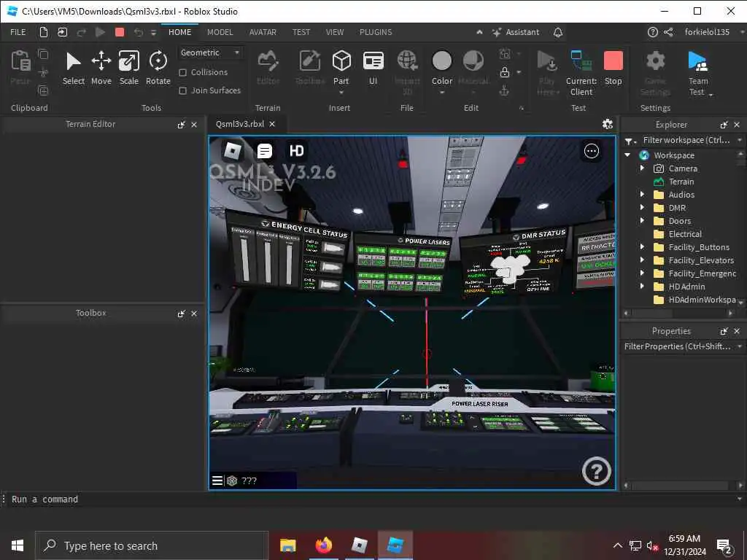This screenshot has width=747, height=560.
Task: Switch to the TEST tab
Action: [x=301, y=32]
